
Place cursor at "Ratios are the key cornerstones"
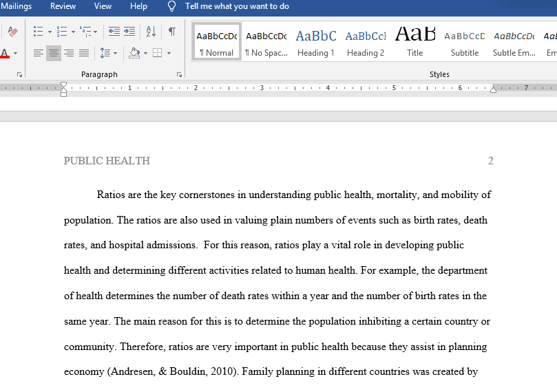(x=165, y=195)
